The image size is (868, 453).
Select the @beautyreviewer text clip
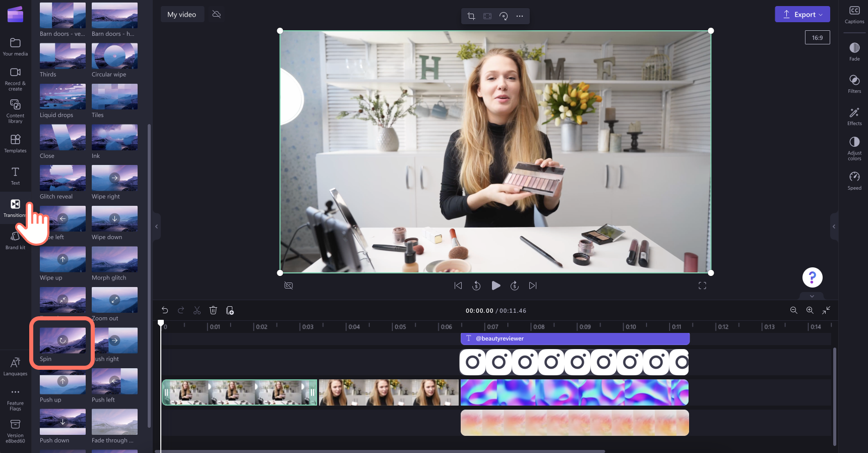click(x=575, y=338)
